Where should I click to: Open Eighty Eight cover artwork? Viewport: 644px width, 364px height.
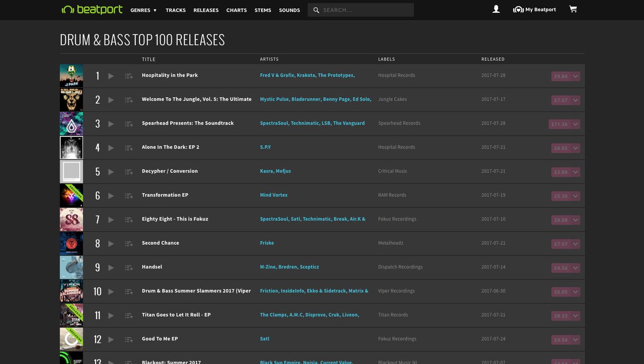(x=71, y=220)
